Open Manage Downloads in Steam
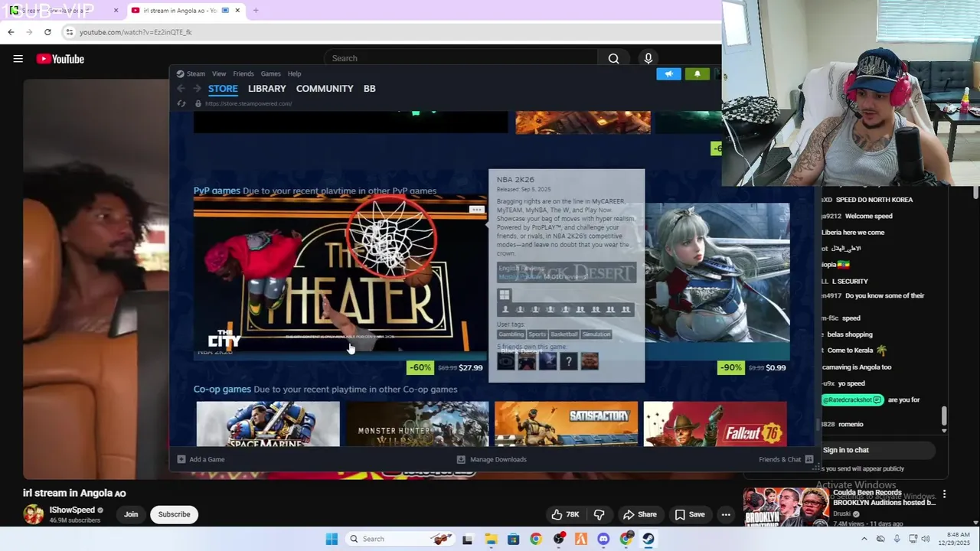The image size is (980, 551). point(492,459)
